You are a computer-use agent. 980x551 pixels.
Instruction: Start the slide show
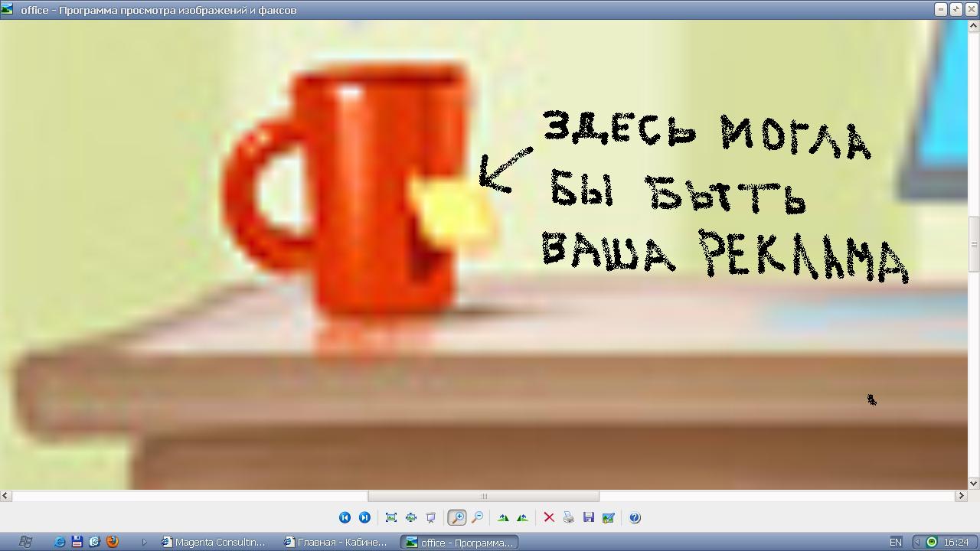click(431, 518)
